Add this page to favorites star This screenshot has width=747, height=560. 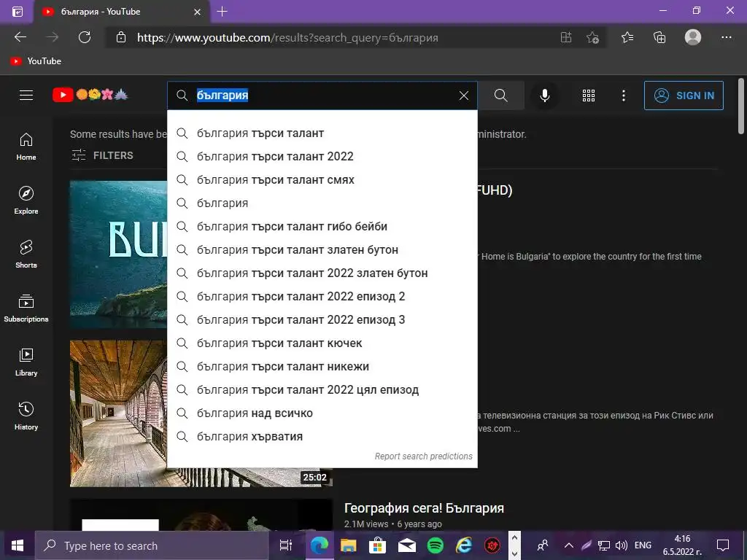(592, 38)
